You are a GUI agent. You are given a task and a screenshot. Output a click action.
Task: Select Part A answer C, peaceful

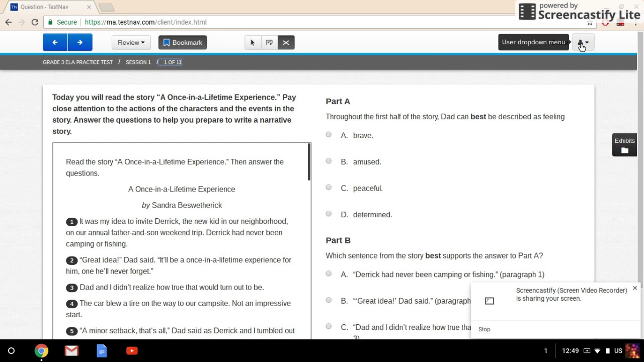click(x=329, y=188)
